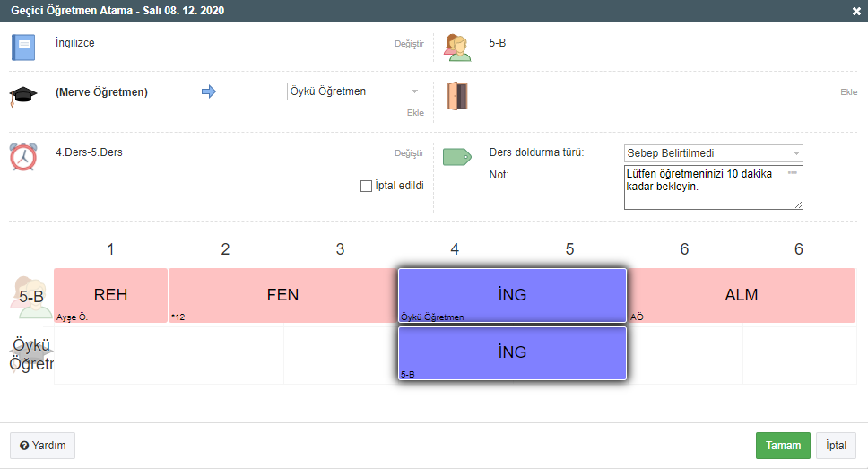Select the REH lesson block

coord(110,295)
